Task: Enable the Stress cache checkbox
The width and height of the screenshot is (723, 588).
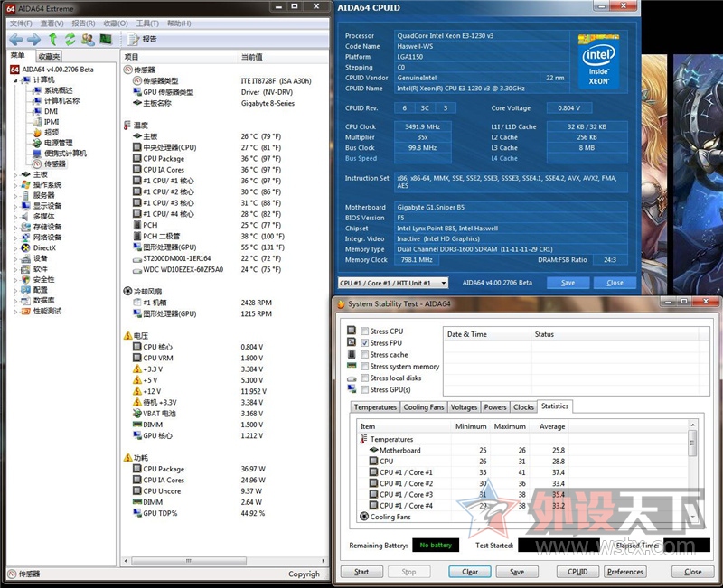Action: (x=365, y=354)
